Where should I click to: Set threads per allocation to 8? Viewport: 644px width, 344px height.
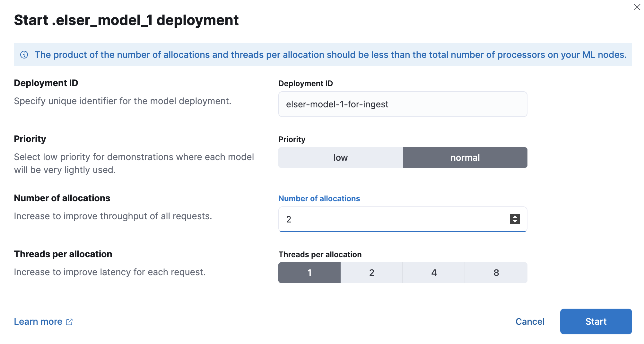496,273
